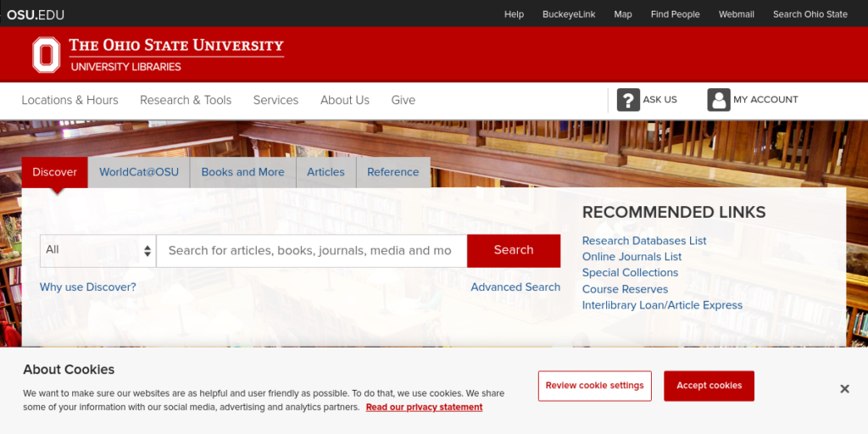This screenshot has height=434, width=868.
Task: Click the MY ACCOUNT label
Action: click(765, 100)
